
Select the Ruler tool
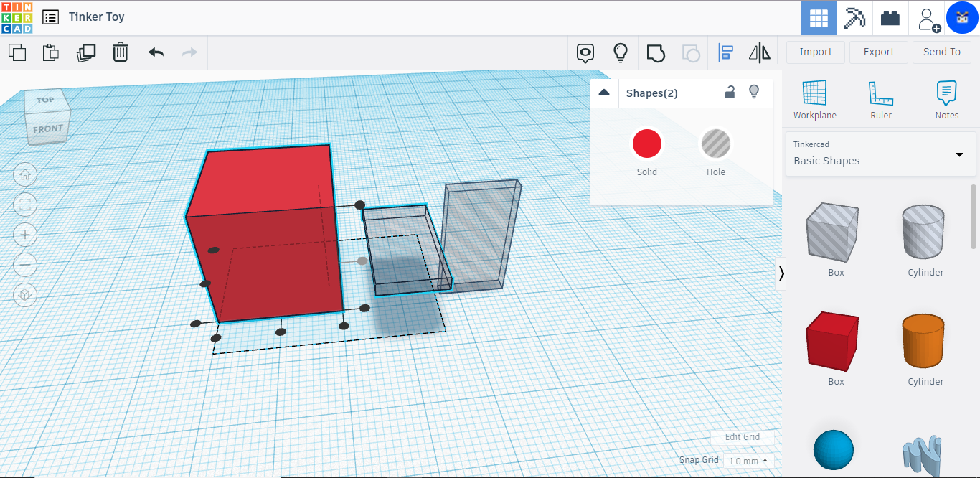[x=880, y=100]
